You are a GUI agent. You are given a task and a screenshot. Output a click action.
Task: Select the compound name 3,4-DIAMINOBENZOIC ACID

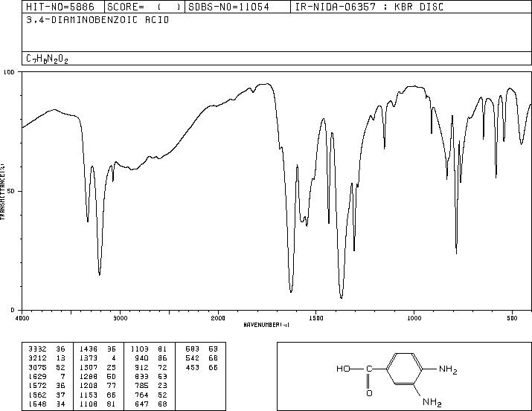97,20
